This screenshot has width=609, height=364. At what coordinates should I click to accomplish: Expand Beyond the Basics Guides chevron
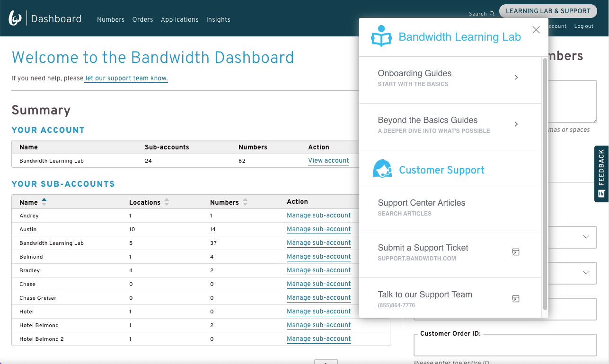(516, 124)
